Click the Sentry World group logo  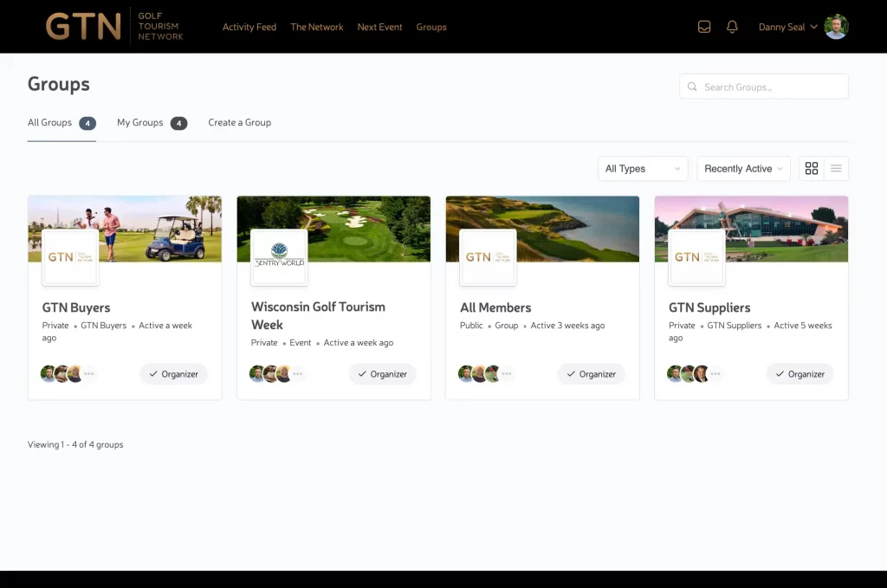[279, 257]
